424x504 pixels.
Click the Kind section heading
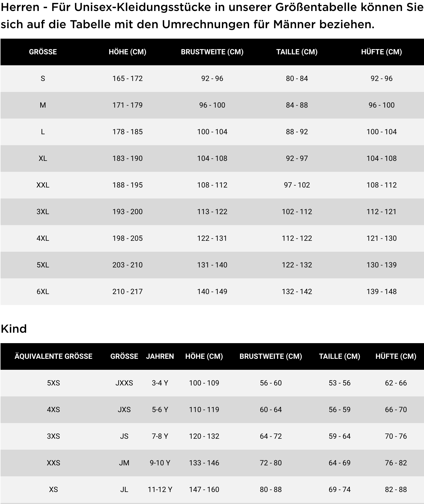tap(14, 329)
